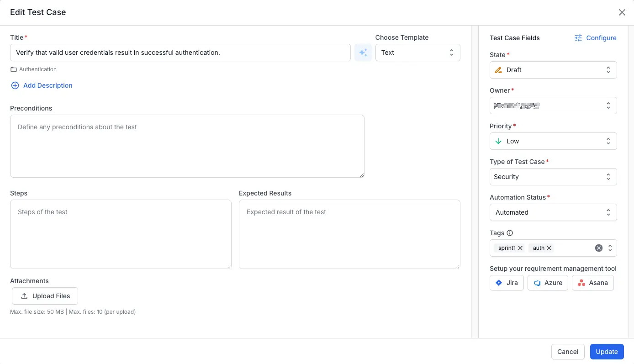Remove the auth tag

[549, 248]
